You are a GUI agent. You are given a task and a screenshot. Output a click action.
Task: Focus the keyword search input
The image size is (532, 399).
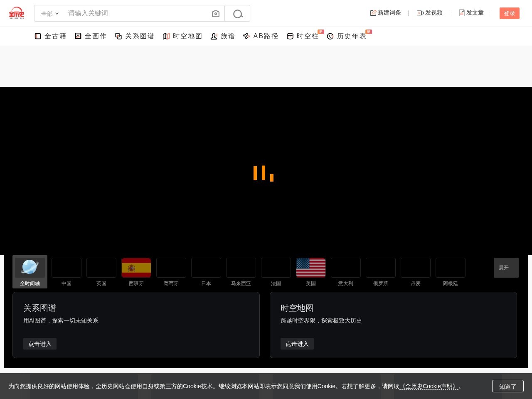137,13
